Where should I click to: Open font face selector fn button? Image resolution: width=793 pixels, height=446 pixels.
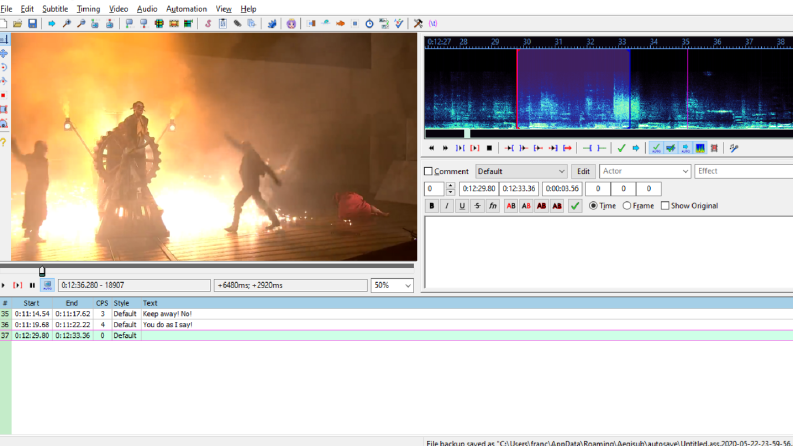493,206
